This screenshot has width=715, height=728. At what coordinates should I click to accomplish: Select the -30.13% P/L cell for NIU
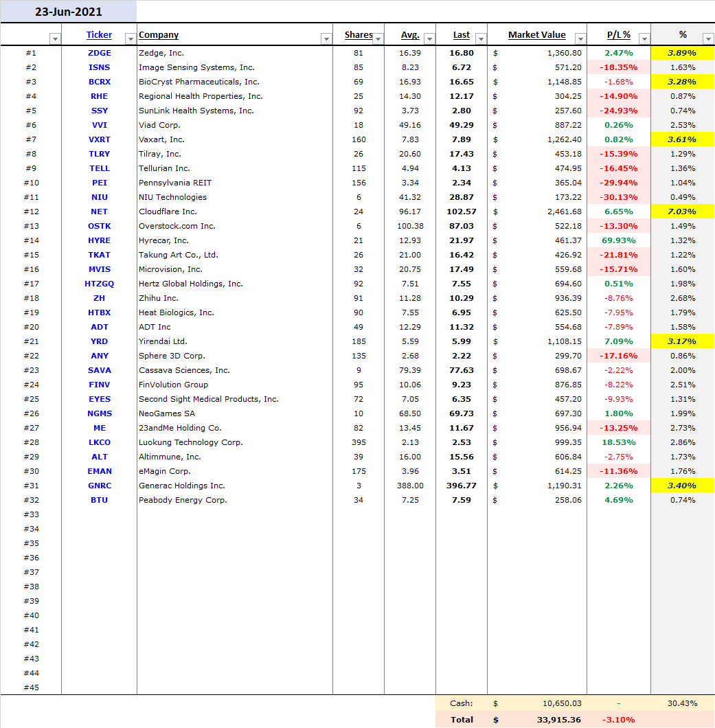point(619,197)
